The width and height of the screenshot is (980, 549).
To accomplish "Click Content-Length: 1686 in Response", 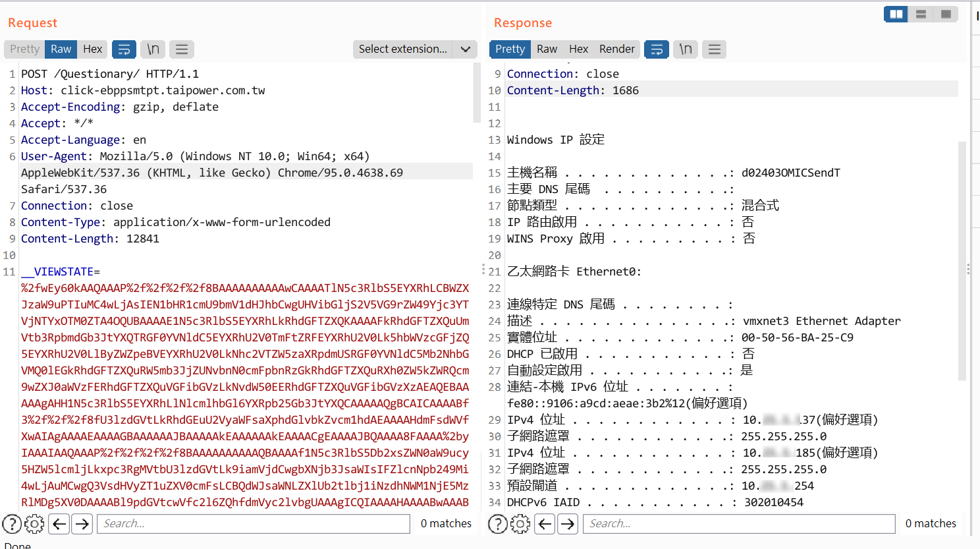I will pyautogui.click(x=573, y=90).
